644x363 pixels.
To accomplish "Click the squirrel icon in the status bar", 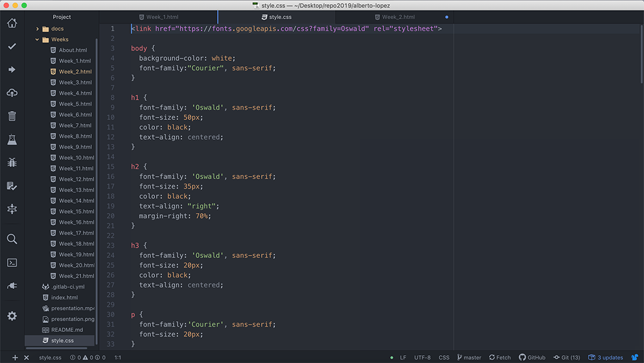I will (634, 357).
